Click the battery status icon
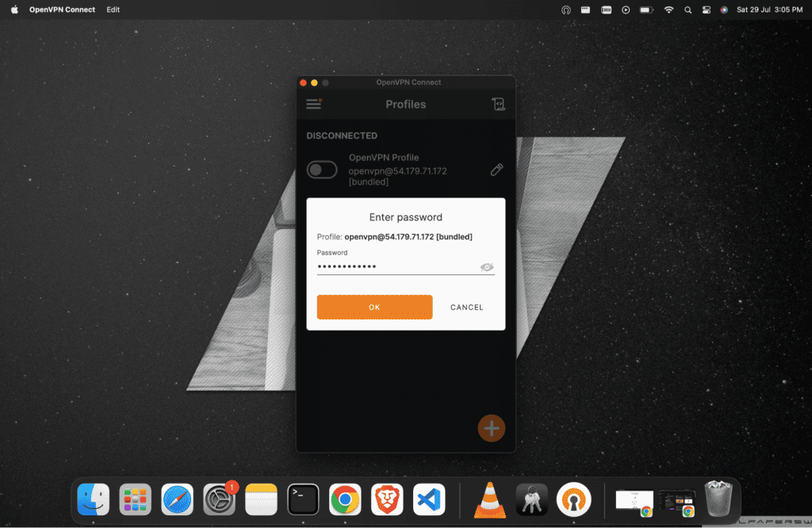The image size is (812, 528). 646,10
